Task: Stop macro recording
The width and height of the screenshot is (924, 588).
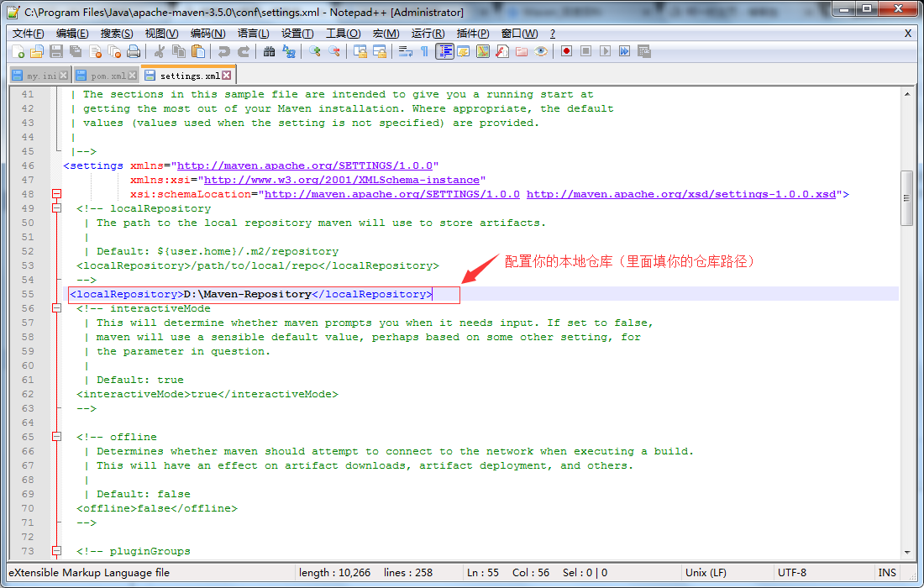Action: point(585,52)
